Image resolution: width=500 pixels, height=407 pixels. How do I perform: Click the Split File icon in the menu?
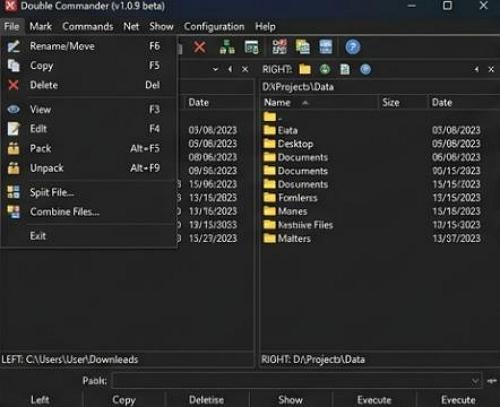click(x=14, y=192)
